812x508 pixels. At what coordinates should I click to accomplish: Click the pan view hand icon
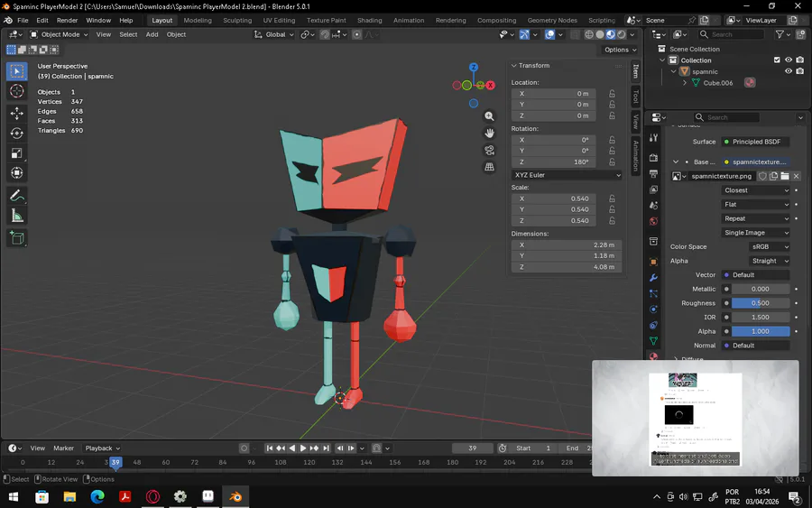pos(489,133)
